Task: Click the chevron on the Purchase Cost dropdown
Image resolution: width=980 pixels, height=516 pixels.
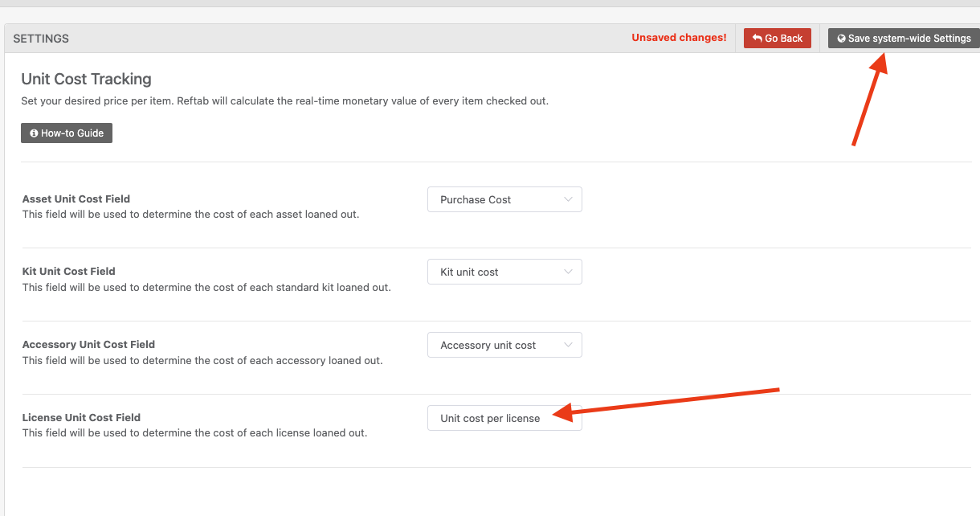Action: point(569,199)
